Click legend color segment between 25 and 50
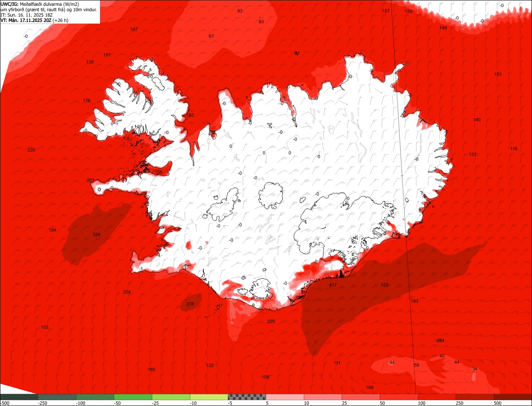This screenshot has height=406, width=532. (361, 397)
